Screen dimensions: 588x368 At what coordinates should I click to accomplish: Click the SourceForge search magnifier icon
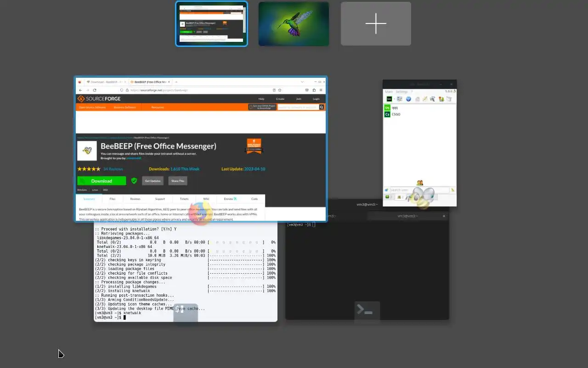[322, 107]
